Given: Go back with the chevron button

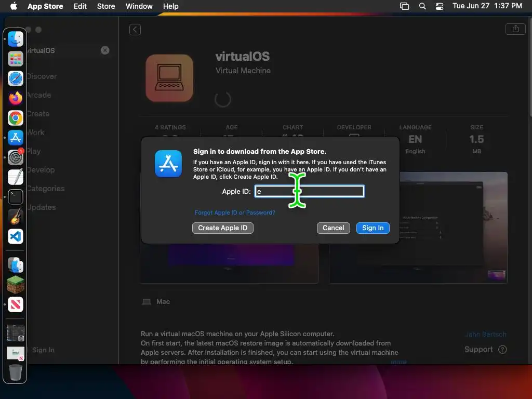Looking at the screenshot, I should [135, 30].
